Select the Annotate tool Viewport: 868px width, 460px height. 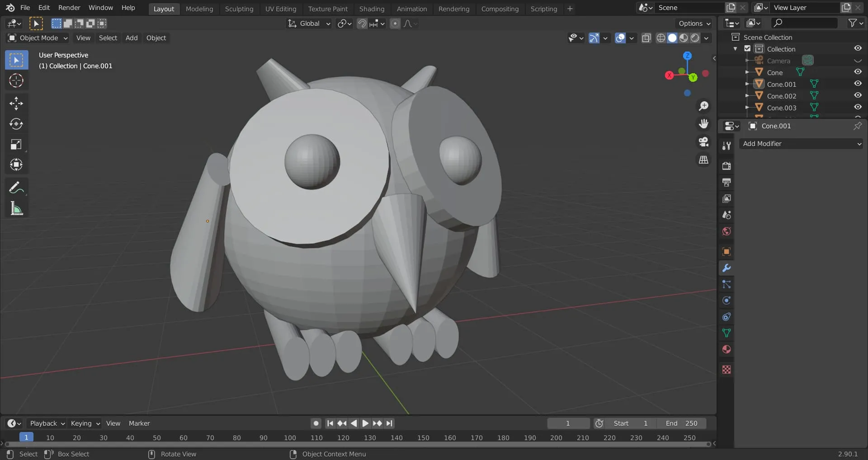coord(16,187)
